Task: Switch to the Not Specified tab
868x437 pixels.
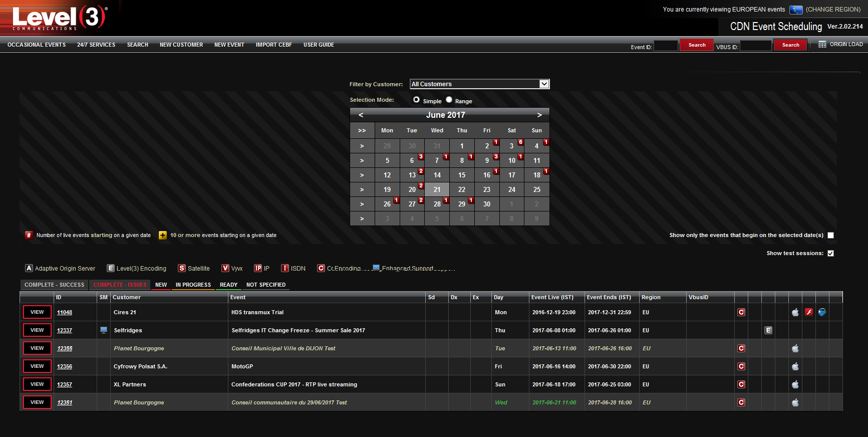Action: [266, 285]
